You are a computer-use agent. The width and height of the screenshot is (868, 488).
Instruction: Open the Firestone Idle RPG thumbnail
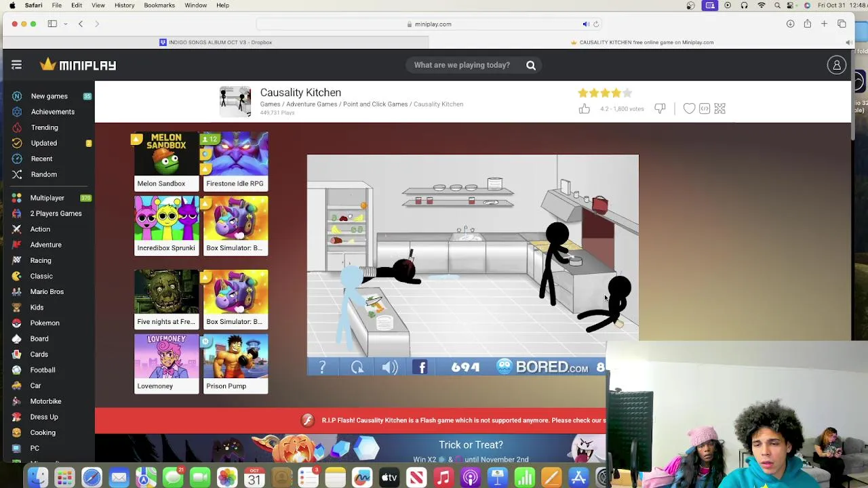(235, 161)
